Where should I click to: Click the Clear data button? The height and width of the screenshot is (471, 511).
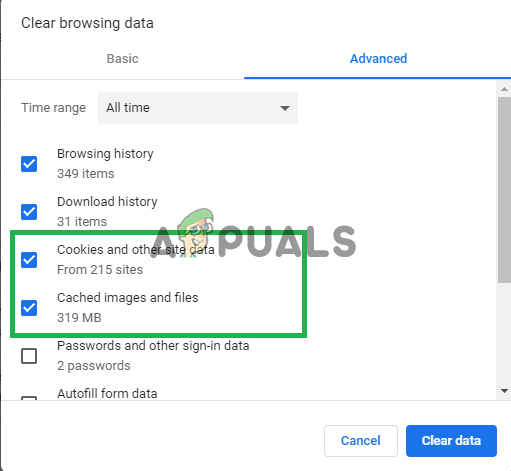coord(451,441)
